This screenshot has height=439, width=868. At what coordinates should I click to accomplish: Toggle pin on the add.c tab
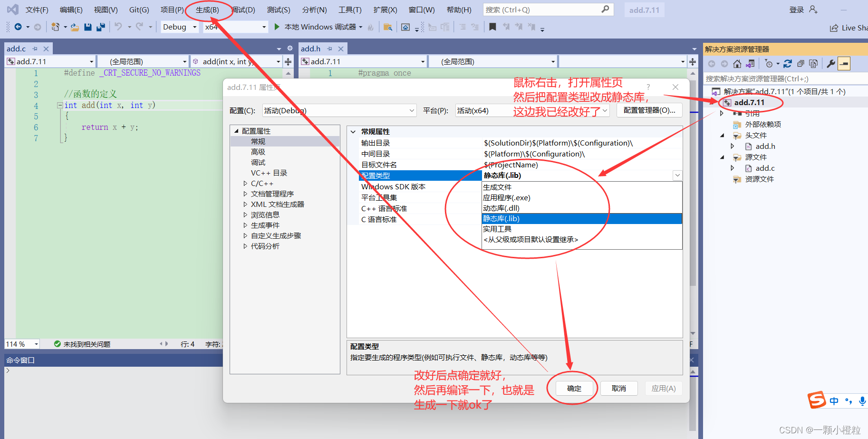click(35, 49)
